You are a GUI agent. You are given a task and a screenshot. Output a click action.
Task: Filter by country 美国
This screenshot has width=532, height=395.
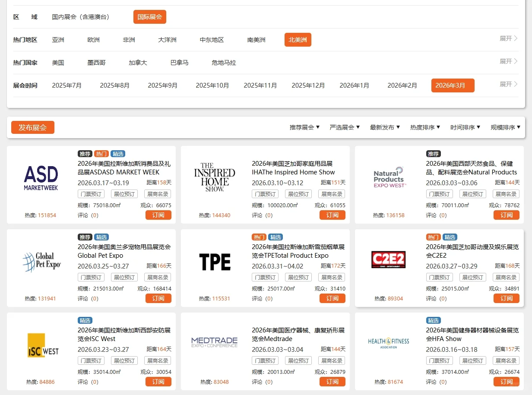[x=58, y=63]
